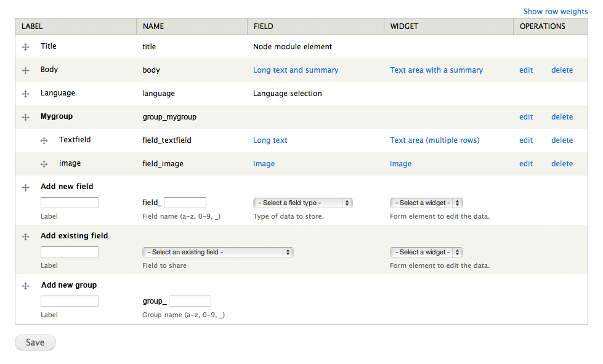Screen dimensions: 603x364
Task: Grab the drag handle for the Body row
Action: tap(25, 70)
